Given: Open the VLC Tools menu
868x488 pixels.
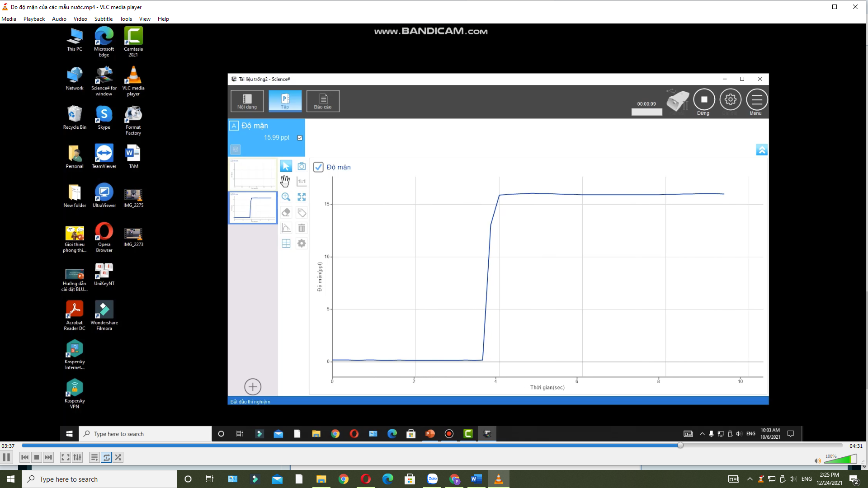Looking at the screenshot, I should pos(126,19).
